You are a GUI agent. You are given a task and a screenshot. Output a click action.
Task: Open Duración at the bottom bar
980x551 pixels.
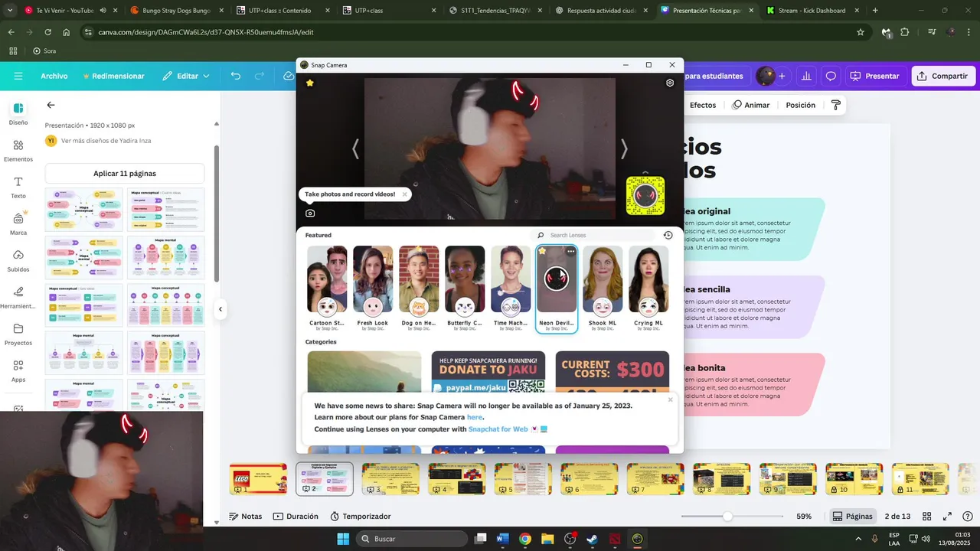(x=296, y=517)
